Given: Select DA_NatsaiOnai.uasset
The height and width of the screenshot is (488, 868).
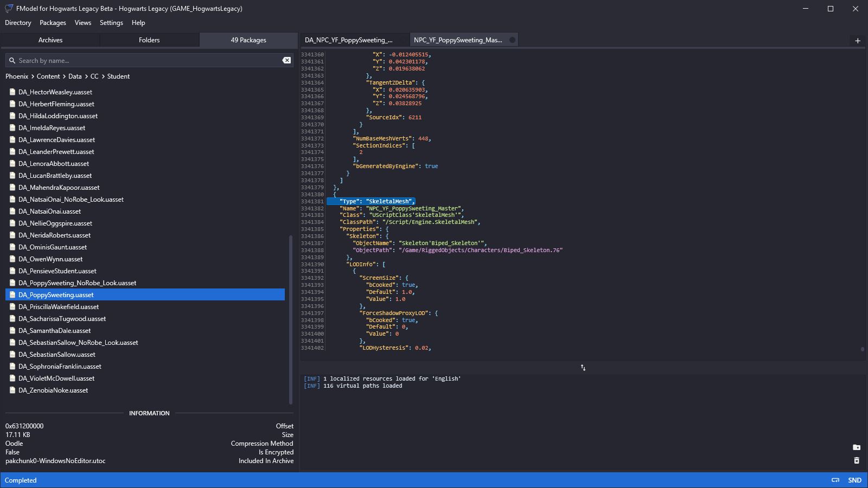Looking at the screenshot, I should coord(145,211).
